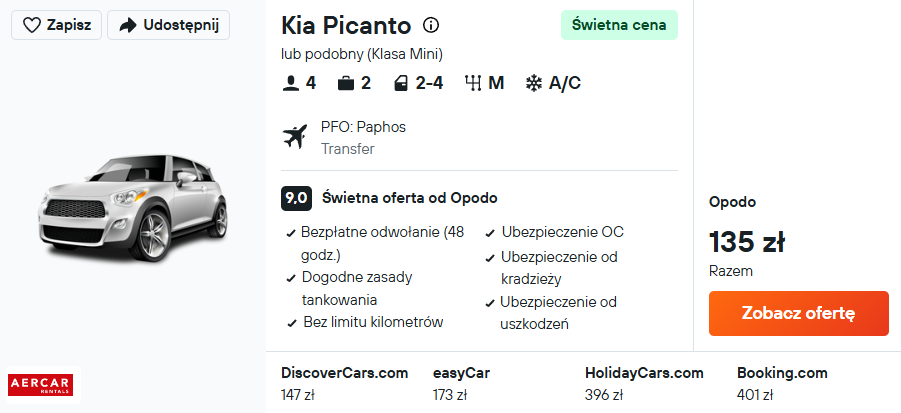This screenshot has width=901, height=413.
Task: Click the airplane pickup location icon
Action: pyautogui.click(x=296, y=137)
